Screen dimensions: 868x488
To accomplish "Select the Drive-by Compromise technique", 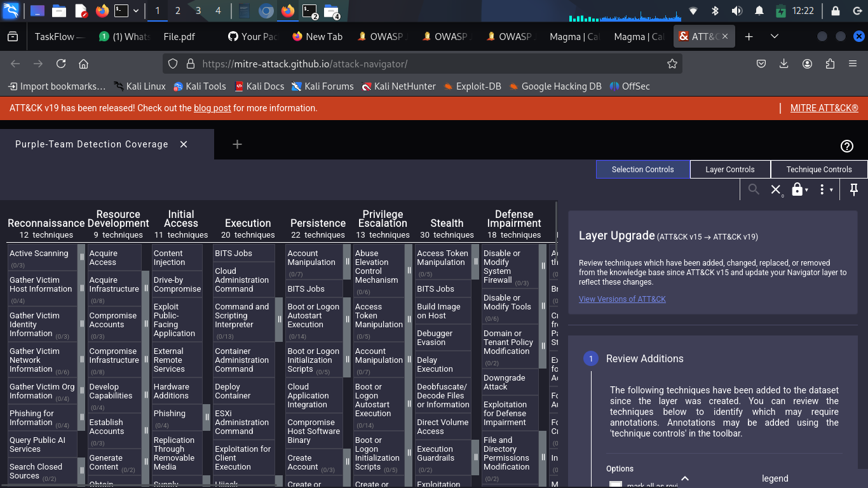I will [177, 284].
